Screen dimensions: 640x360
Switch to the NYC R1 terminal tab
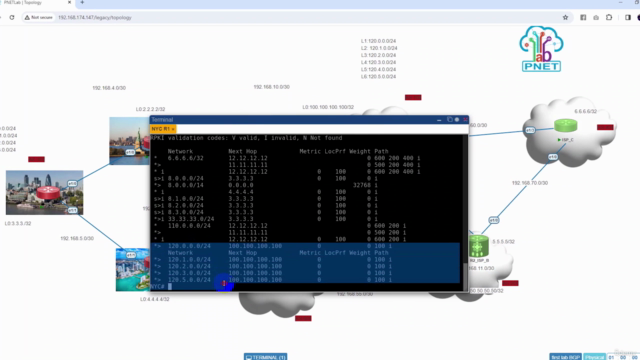click(x=163, y=129)
